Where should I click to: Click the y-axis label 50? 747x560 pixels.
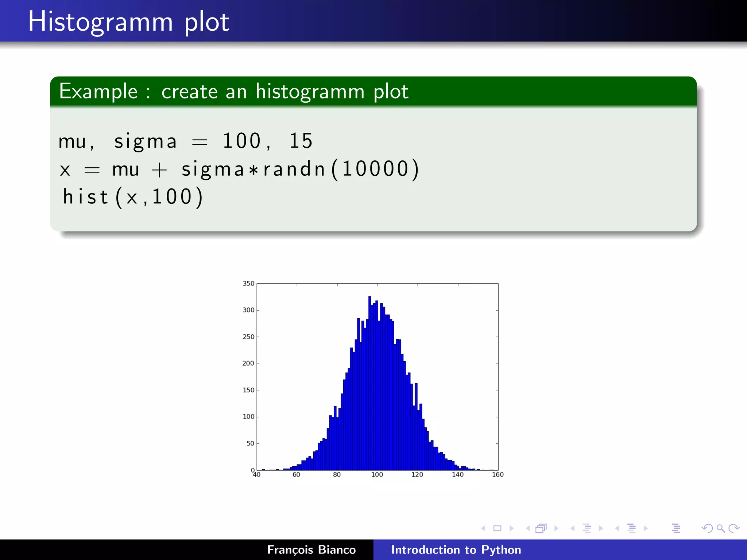tap(250, 443)
